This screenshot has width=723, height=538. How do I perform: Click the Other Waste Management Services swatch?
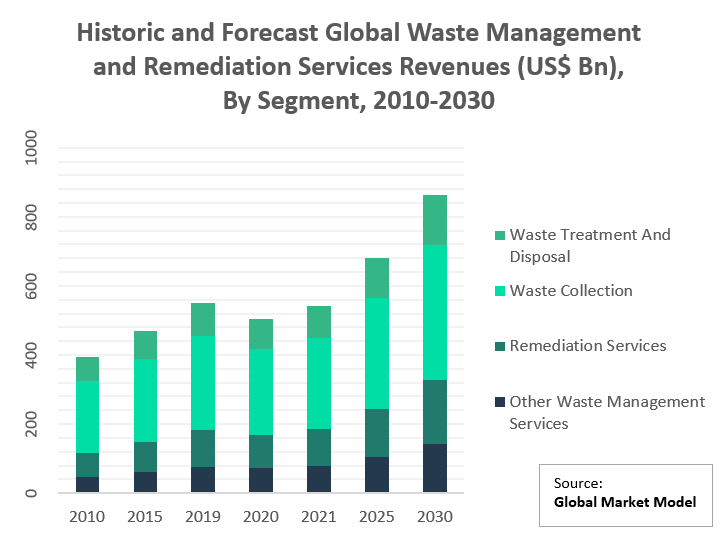pyautogui.click(x=496, y=403)
